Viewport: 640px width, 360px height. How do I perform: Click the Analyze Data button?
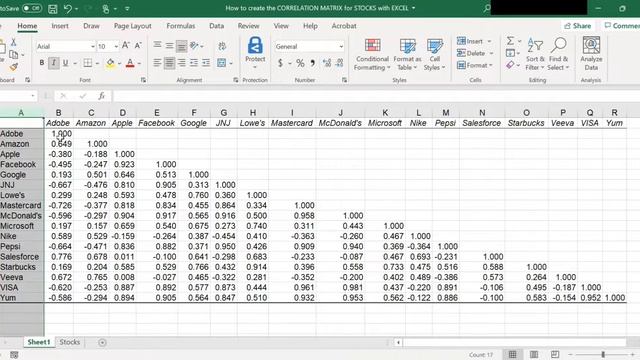pos(591,54)
